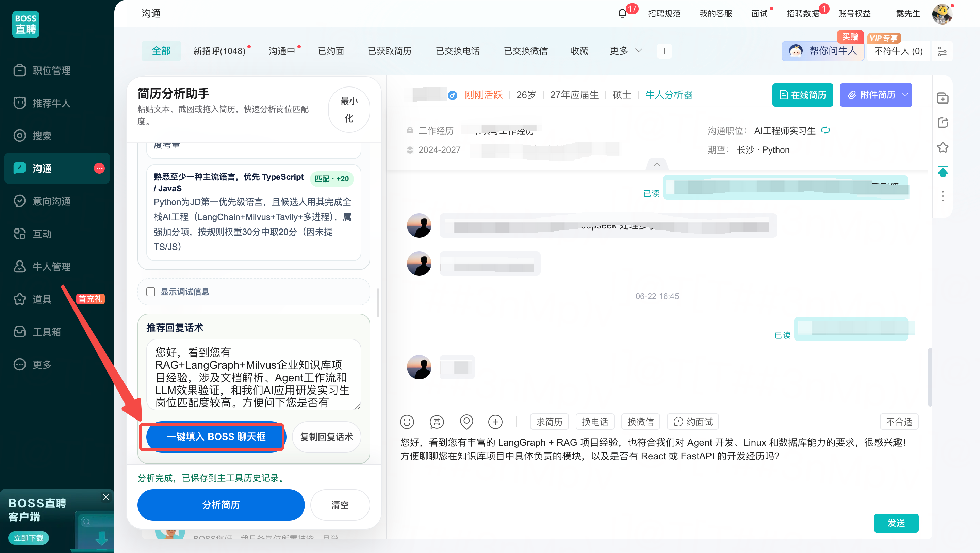Click the location pin icon
The height and width of the screenshot is (553, 980).
(x=467, y=422)
